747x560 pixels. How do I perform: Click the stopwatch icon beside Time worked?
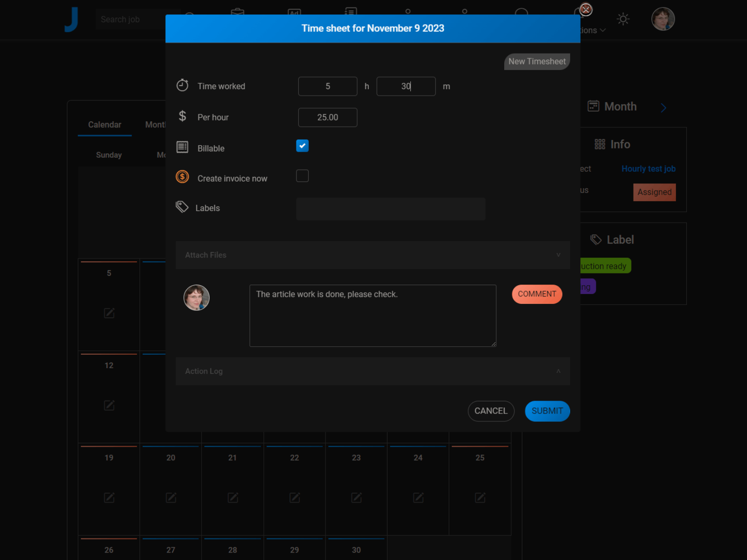click(182, 85)
